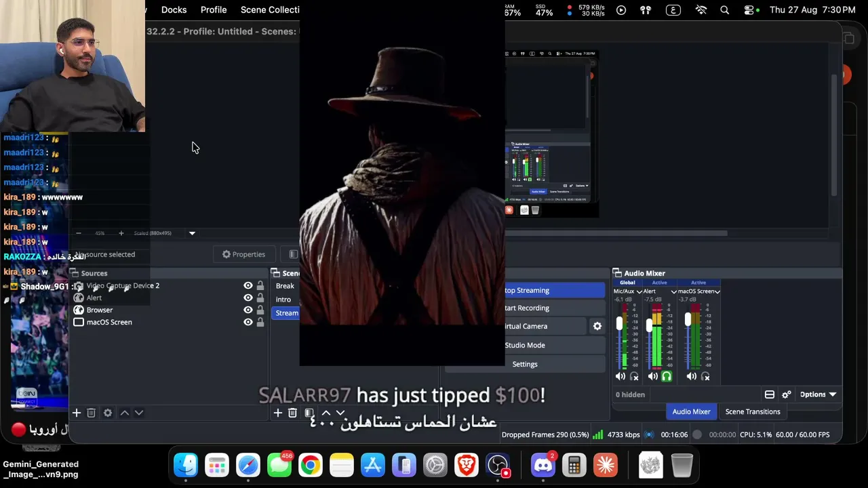
Task: Hide the Video Capture Device 2 source
Action: 248,286
